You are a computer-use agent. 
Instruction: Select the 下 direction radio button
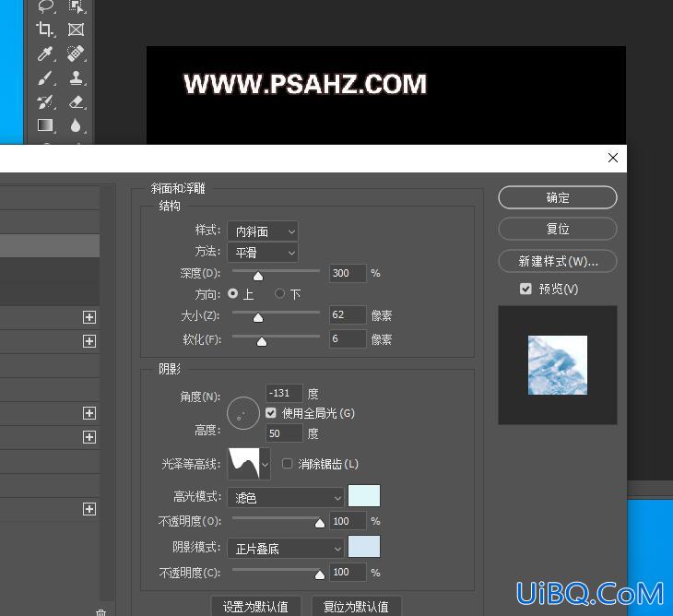click(x=280, y=293)
